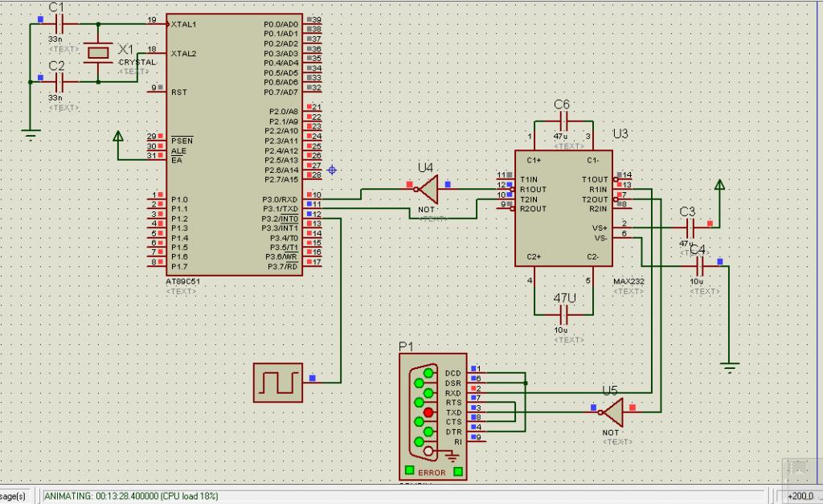The width and height of the screenshot is (823, 504).
Task: Click the P3.2/INT0 pin label
Action: [x=280, y=219]
